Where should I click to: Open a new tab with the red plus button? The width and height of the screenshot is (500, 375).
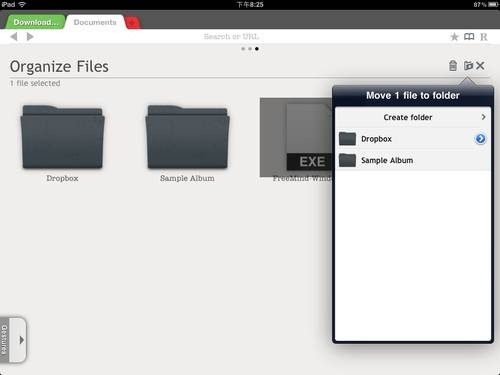pyautogui.click(x=133, y=23)
